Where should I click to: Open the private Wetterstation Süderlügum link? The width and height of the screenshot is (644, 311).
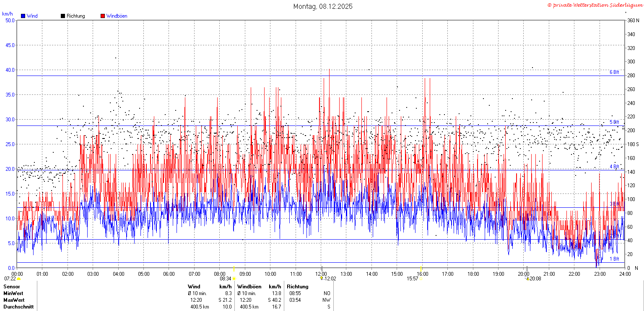(x=595, y=5)
